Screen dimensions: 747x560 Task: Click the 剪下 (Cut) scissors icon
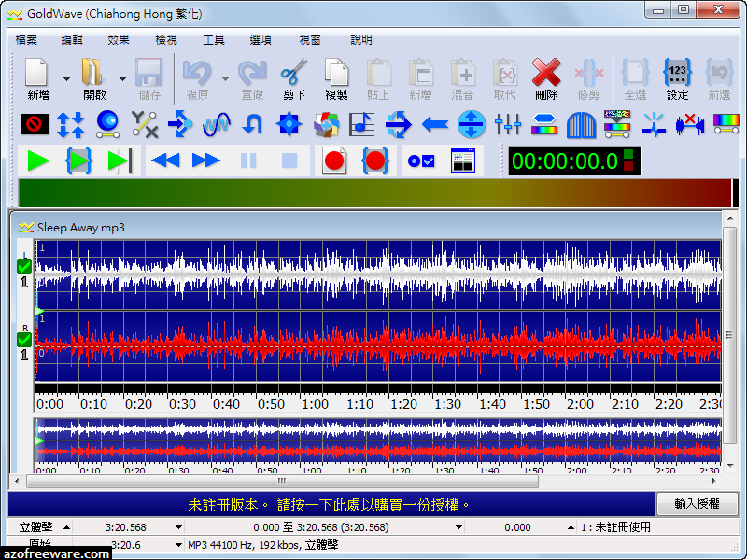click(x=292, y=75)
